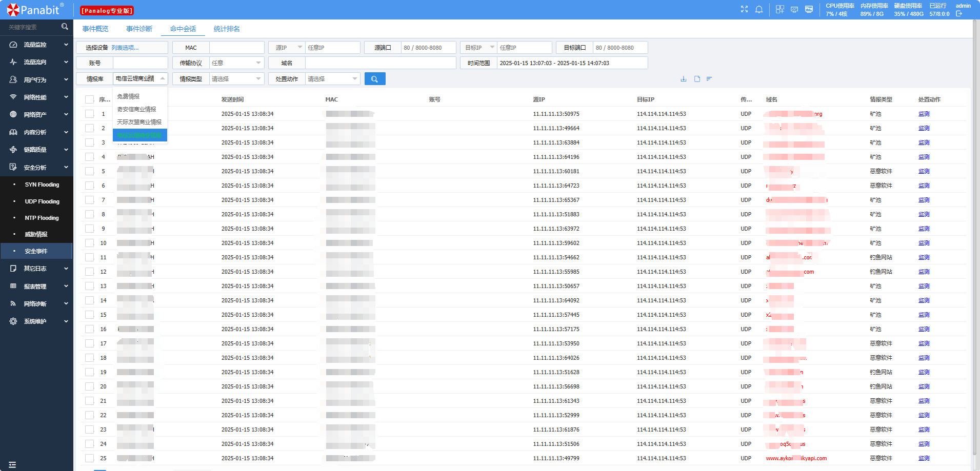Click the Panabit logo
Image resolution: width=980 pixels, height=471 pixels.
pos(35,10)
